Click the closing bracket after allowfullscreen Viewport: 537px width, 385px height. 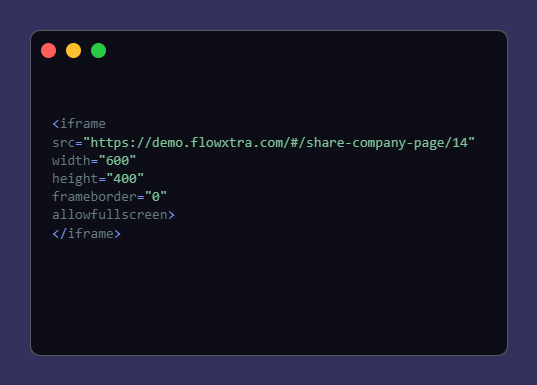point(171,215)
